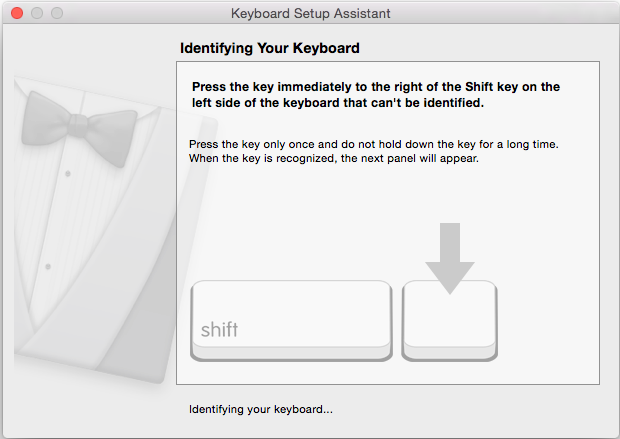The height and width of the screenshot is (439, 620).
Task: Close the Keyboard Setup Assistant window
Action: click(16, 14)
